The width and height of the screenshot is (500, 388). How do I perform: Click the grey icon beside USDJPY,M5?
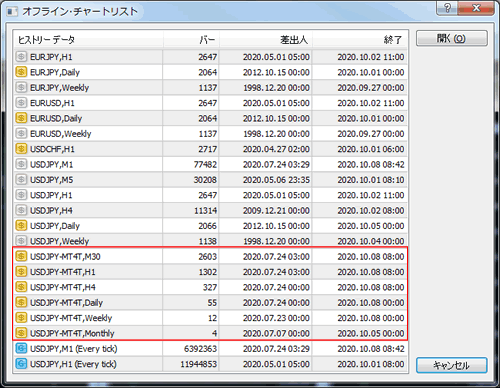click(21, 179)
